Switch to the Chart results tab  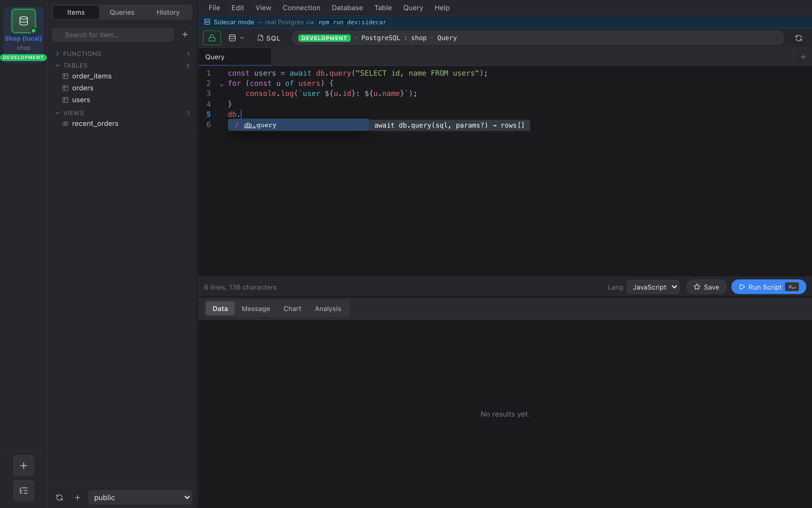coord(292,308)
